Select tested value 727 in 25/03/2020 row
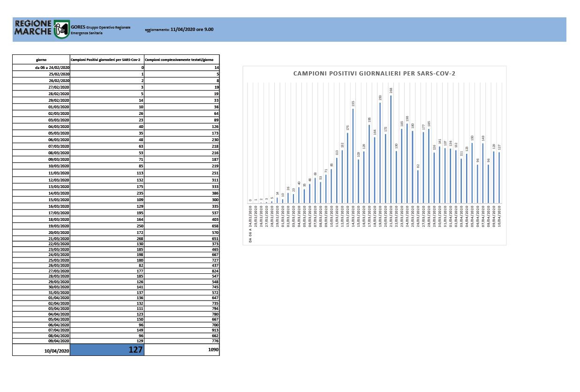Viewport: 580px width, 392px height. click(x=182, y=259)
